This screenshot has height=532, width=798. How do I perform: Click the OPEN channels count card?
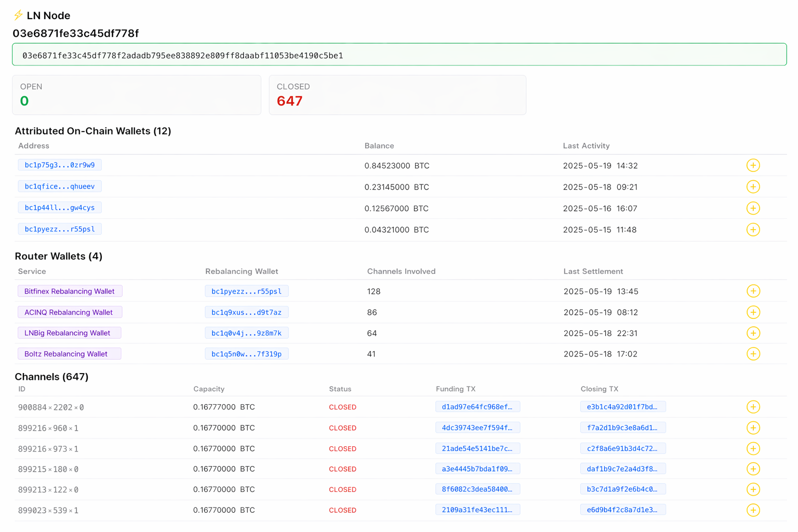pos(137,95)
